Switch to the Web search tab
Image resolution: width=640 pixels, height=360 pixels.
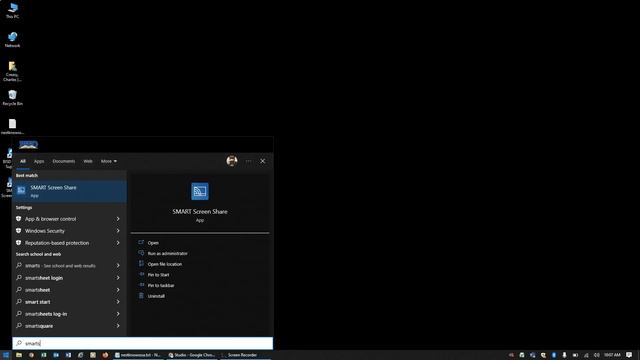[88, 161]
